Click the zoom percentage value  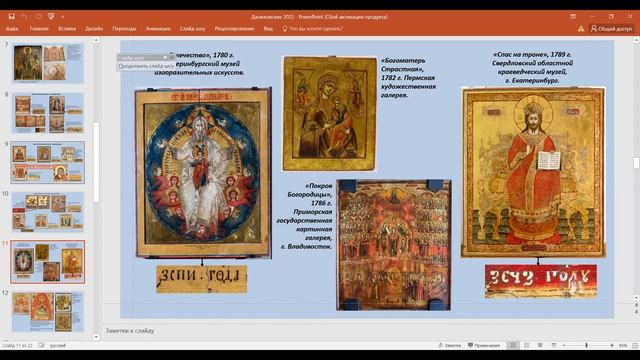coord(623,345)
